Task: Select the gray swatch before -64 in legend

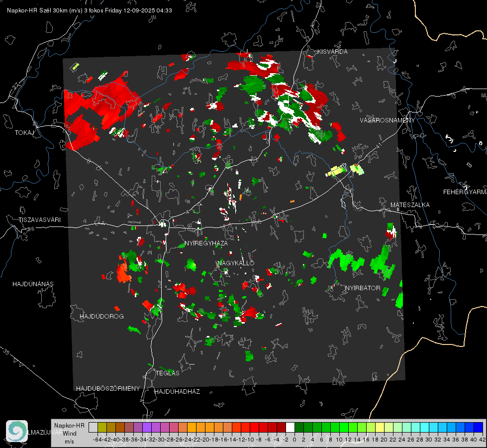Action: point(93,427)
